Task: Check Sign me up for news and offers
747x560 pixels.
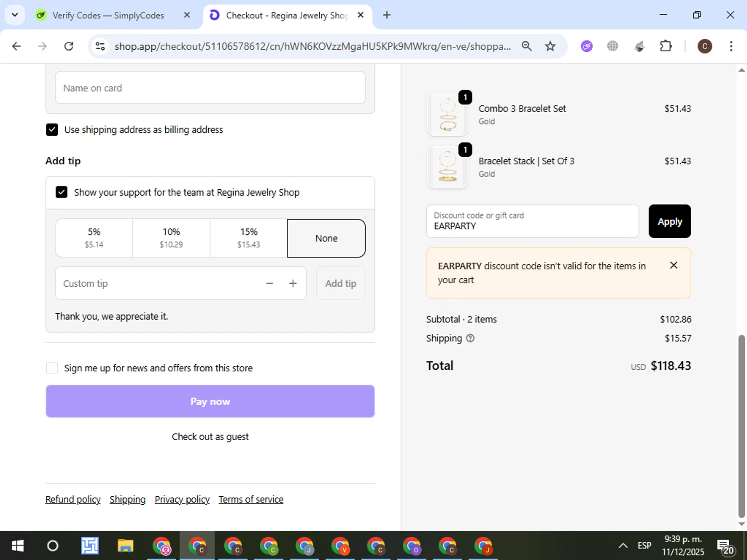Action: [x=52, y=368]
